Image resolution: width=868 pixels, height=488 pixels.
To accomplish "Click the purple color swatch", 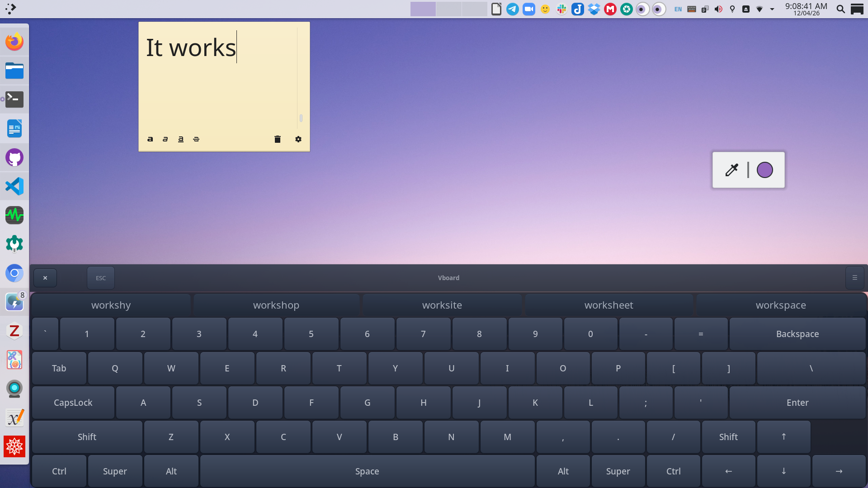I will pos(765,169).
